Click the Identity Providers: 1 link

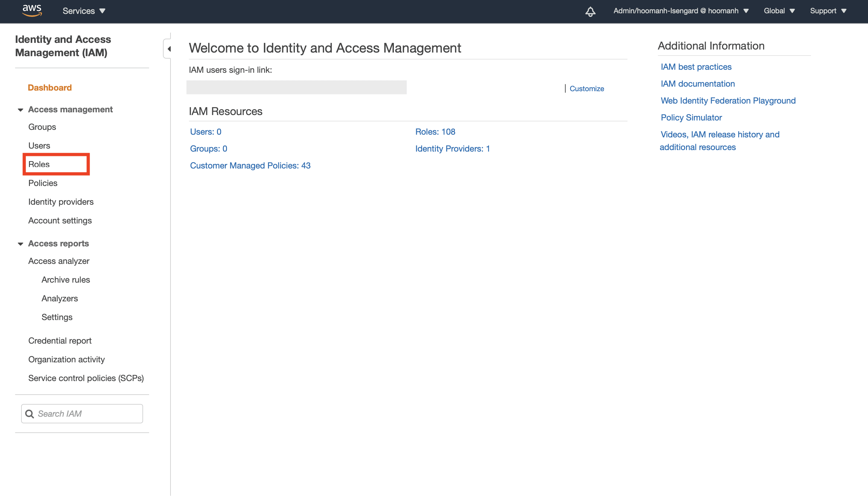click(452, 149)
